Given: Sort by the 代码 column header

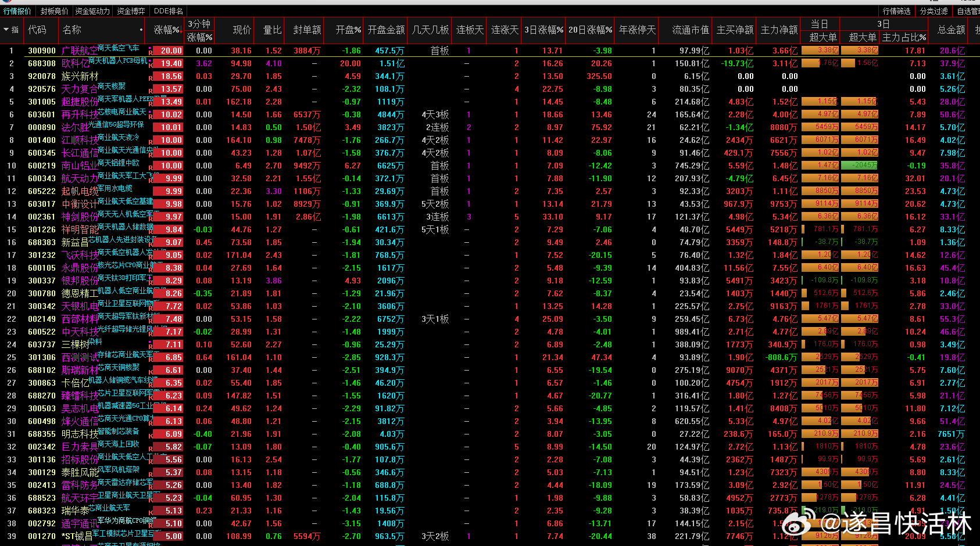Looking at the screenshot, I should (37, 30).
